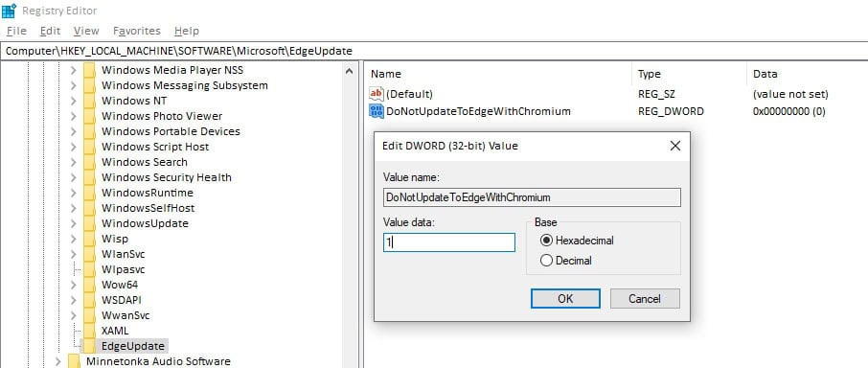Click the WwanSvc folder icon
The width and height of the screenshot is (868, 368).
[89, 315]
